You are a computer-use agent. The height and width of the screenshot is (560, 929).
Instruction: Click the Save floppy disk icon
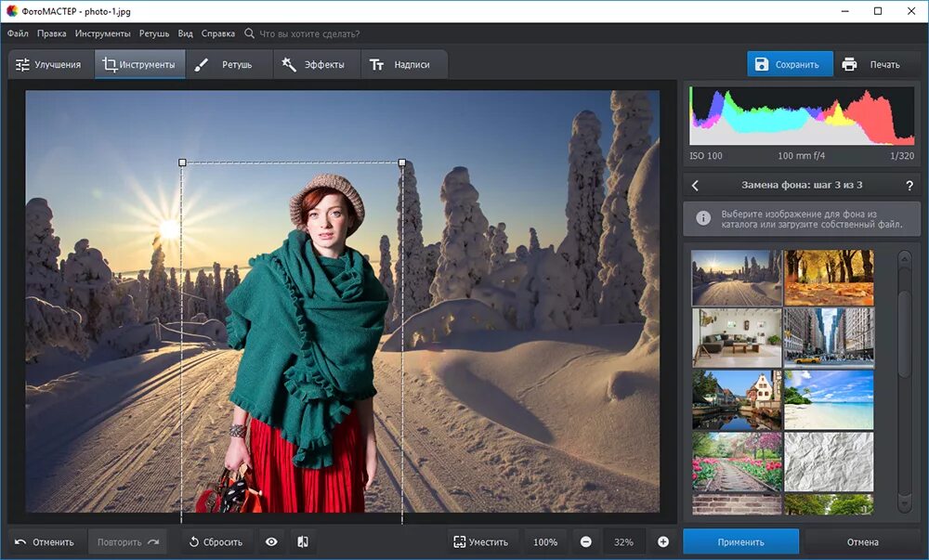[x=762, y=64]
